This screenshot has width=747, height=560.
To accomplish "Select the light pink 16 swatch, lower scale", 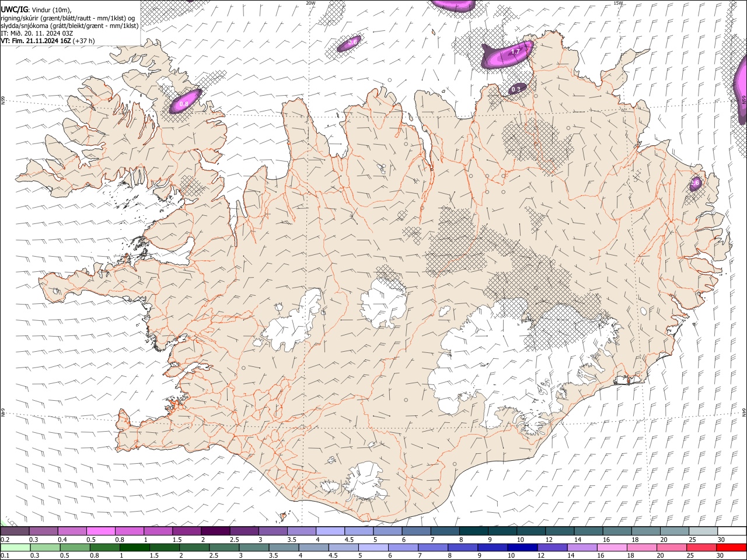I will (612, 547).
